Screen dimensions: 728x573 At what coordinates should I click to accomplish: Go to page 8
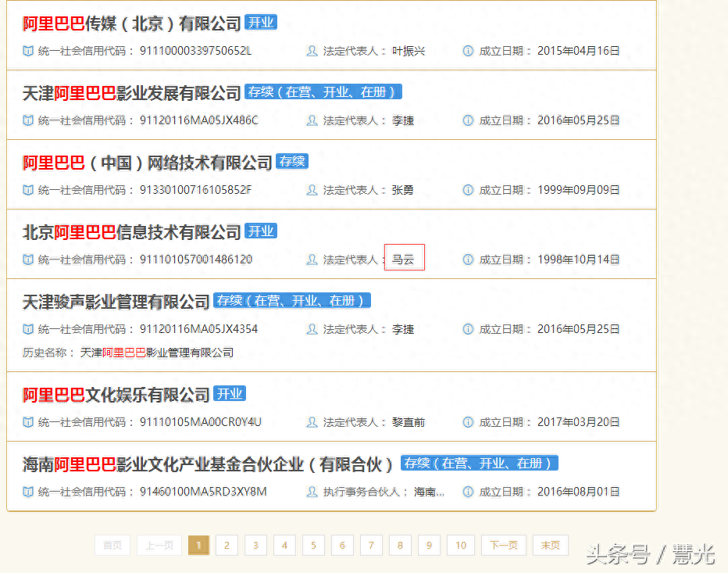pyautogui.click(x=400, y=545)
